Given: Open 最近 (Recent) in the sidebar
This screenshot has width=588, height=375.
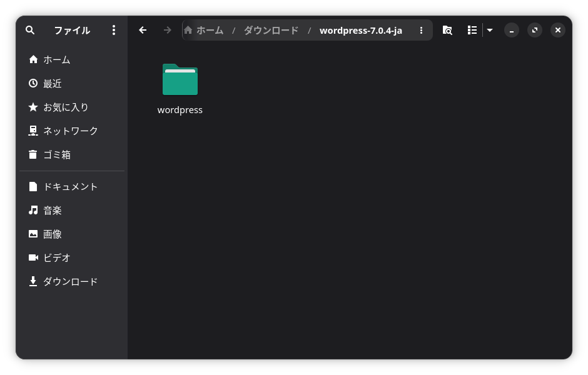Looking at the screenshot, I should click(72, 84).
